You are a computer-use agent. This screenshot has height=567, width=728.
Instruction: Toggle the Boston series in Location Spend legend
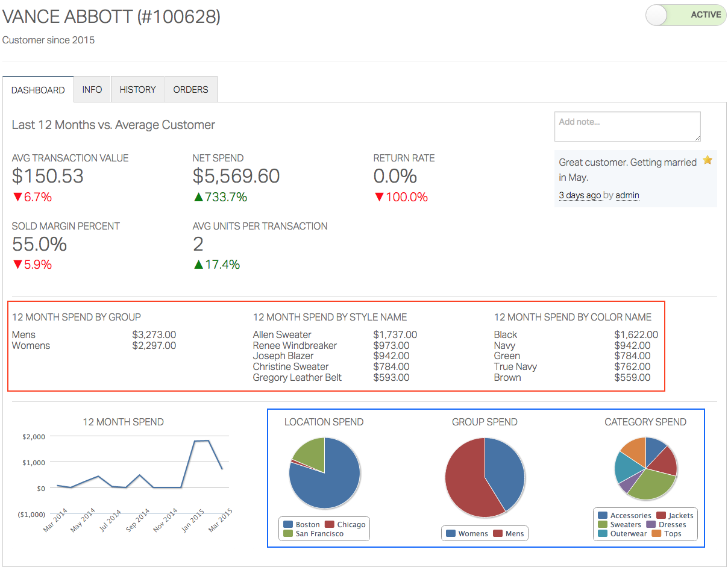(x=302, y=524)
